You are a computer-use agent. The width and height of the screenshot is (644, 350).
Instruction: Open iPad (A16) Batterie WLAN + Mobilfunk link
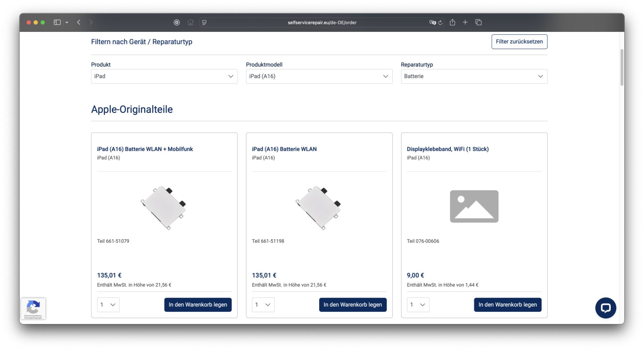(145, 149)
